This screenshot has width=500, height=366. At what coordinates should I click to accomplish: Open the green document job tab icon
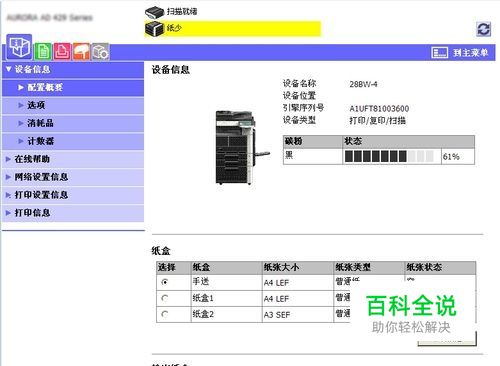(43, 52)
